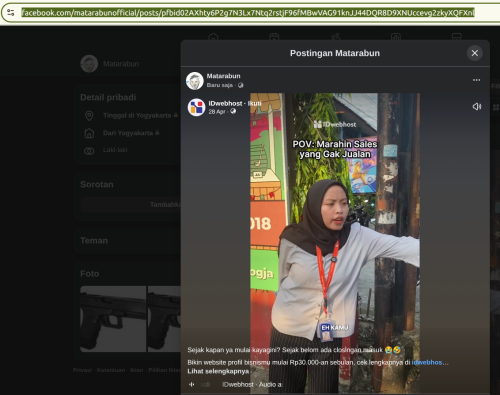Screen dimensions: 500x395
Task: Open Matarabun profile picture on background page
Action: coord(89,64)
